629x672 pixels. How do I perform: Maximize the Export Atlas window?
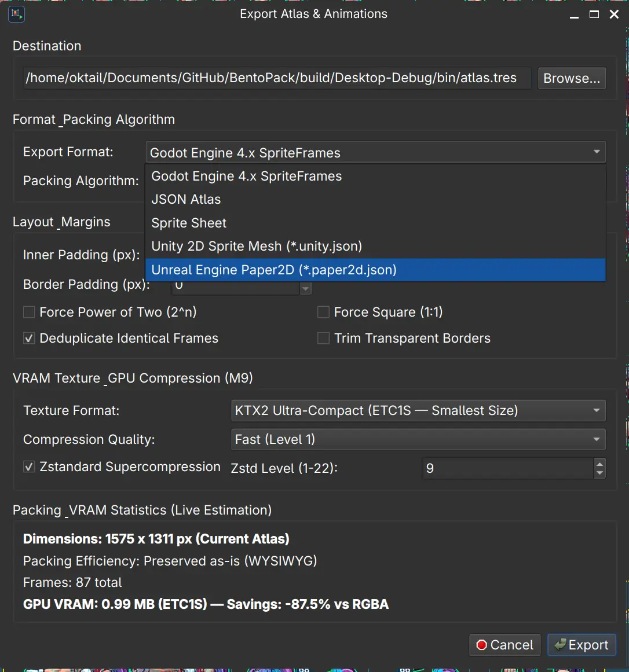[594, 14]
